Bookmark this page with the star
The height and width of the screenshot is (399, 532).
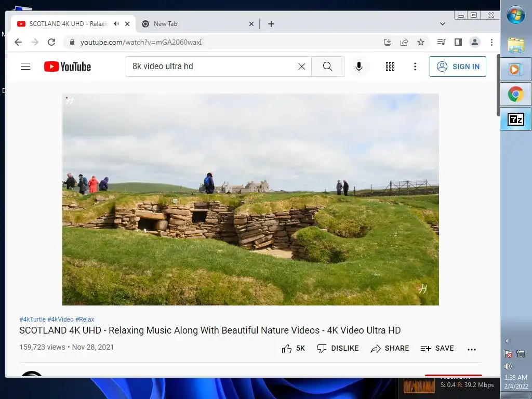(x=421, y=42)
